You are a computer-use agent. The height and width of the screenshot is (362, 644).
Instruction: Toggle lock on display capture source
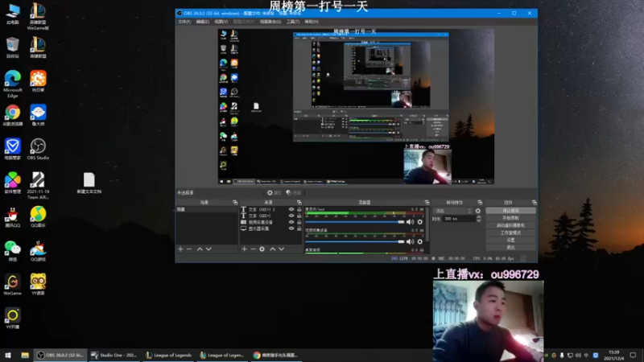pyautogui.click(x=299, y=228)
